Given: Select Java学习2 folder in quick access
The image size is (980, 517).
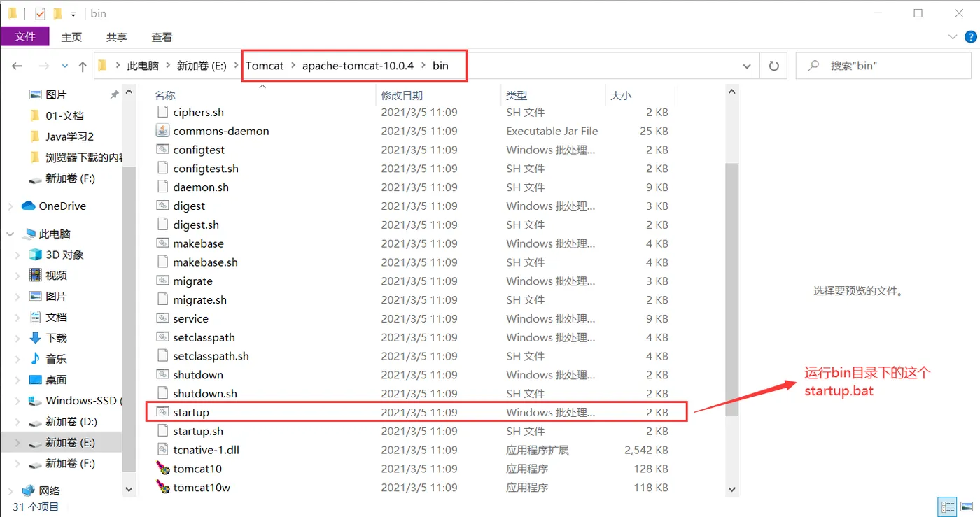Looking at the screenshot, I should tap(69, 136).
